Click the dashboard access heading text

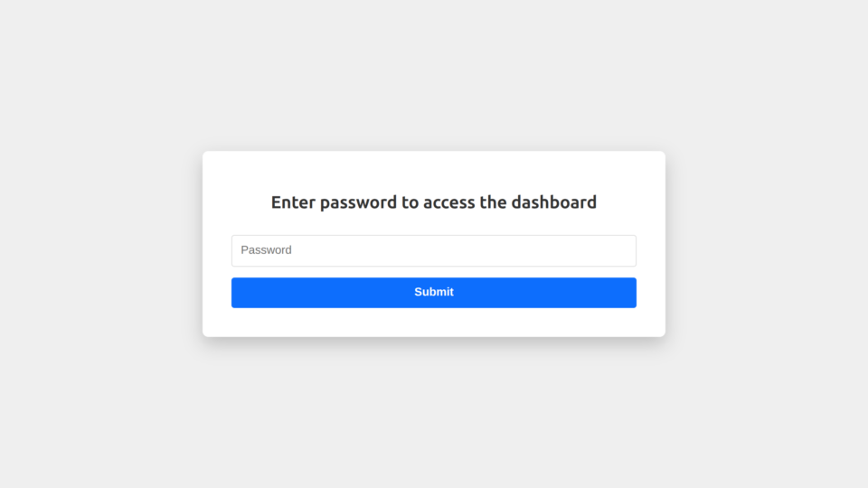(434, 202)
